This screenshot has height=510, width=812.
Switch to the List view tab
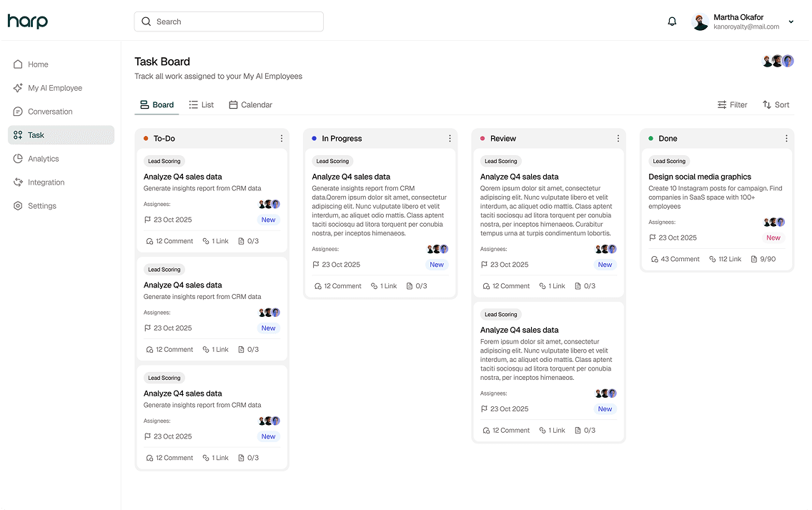(201, 104)
